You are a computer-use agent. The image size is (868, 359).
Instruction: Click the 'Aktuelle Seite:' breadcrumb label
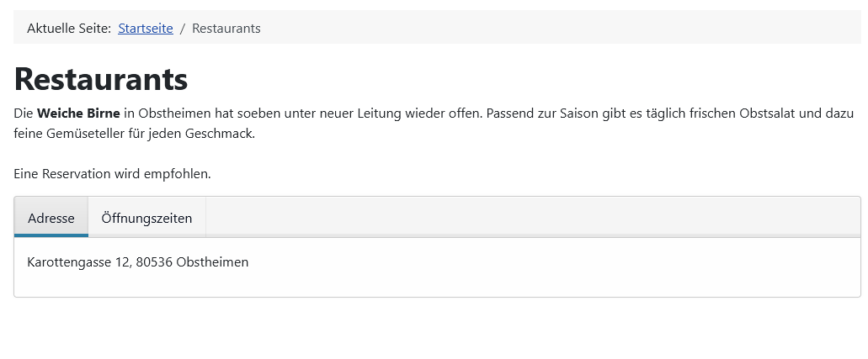(x=69, y=29)
